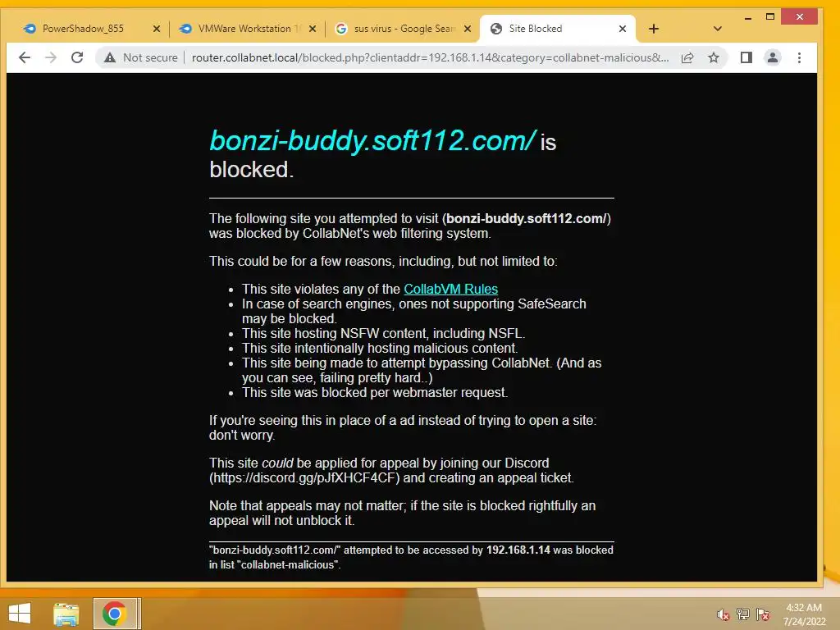This screenshot has height=630, width=840.
Task: Click the globe favicon on the Site Blocked tab
Action: [496, 29]
